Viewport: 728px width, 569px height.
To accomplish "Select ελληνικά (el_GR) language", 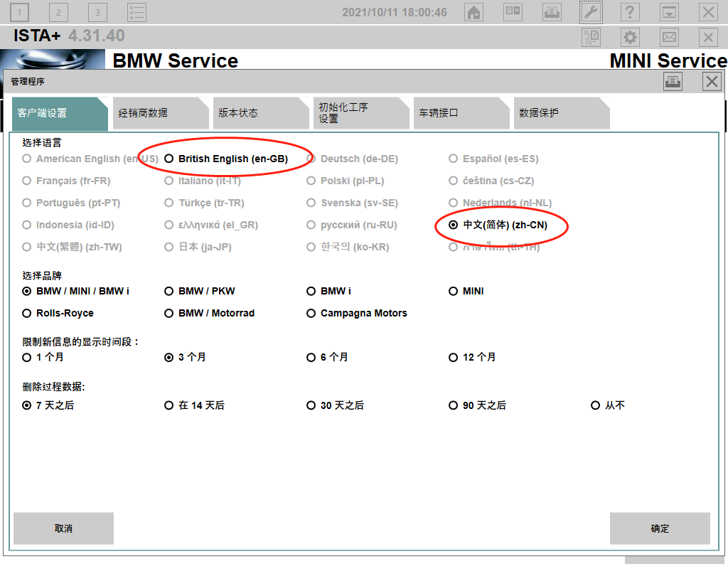I will (x=210, y=225).
